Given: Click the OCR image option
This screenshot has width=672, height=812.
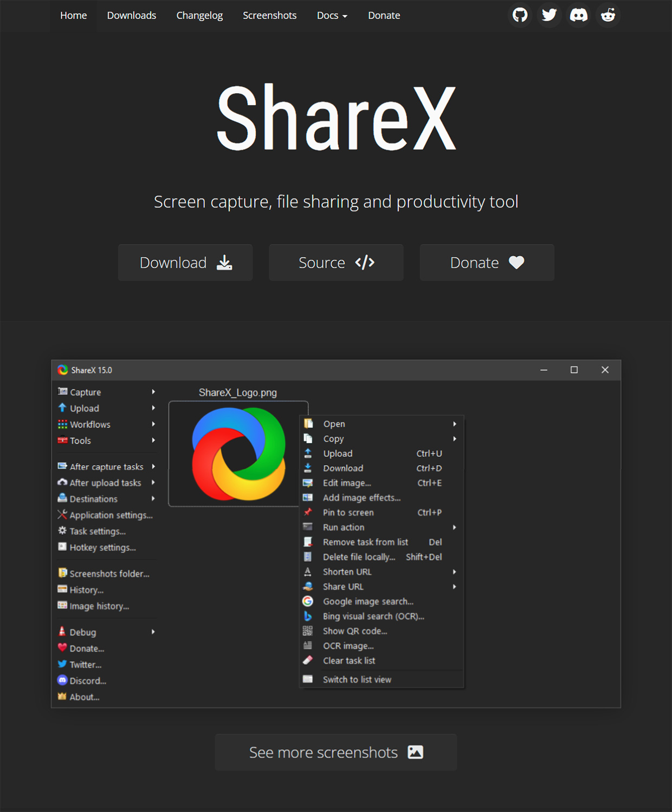Looking at the screenshot, I should tap(348, 646).
